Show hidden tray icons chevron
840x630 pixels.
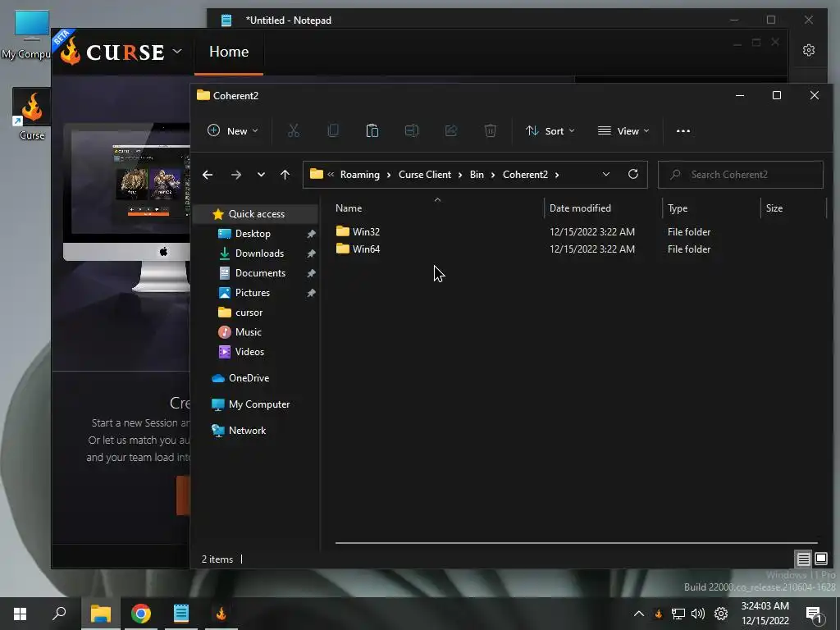point(639,614)
